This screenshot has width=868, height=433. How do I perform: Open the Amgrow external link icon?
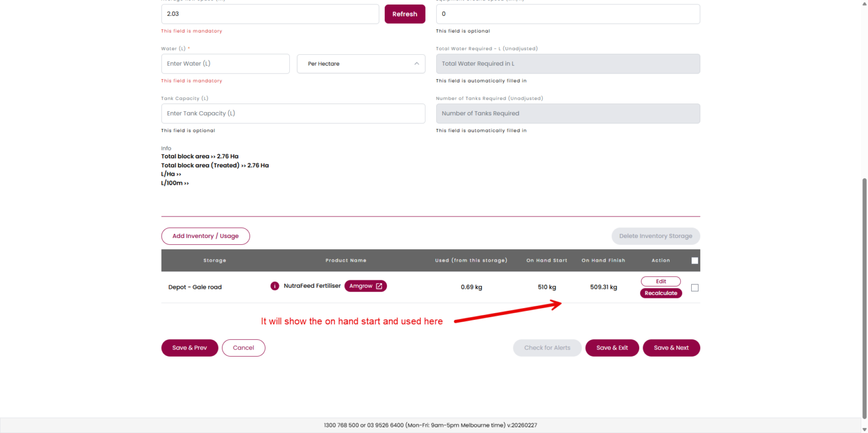pos(379,286)
